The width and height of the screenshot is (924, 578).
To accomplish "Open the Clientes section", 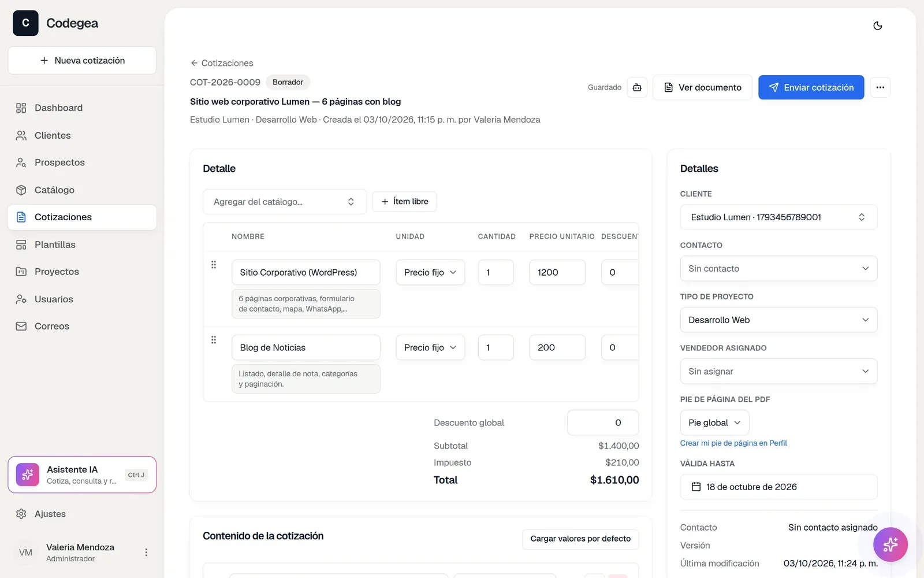I will tap(82, 135).
